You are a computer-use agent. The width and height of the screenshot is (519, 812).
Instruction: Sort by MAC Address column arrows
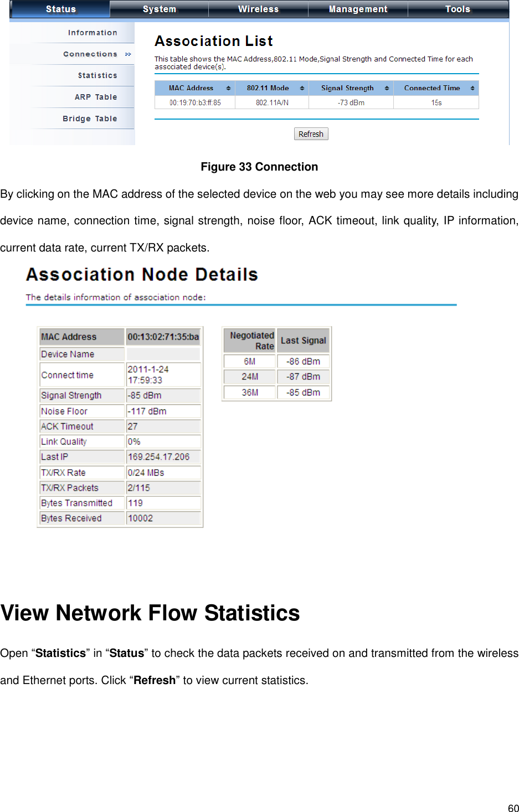point(228,88)
